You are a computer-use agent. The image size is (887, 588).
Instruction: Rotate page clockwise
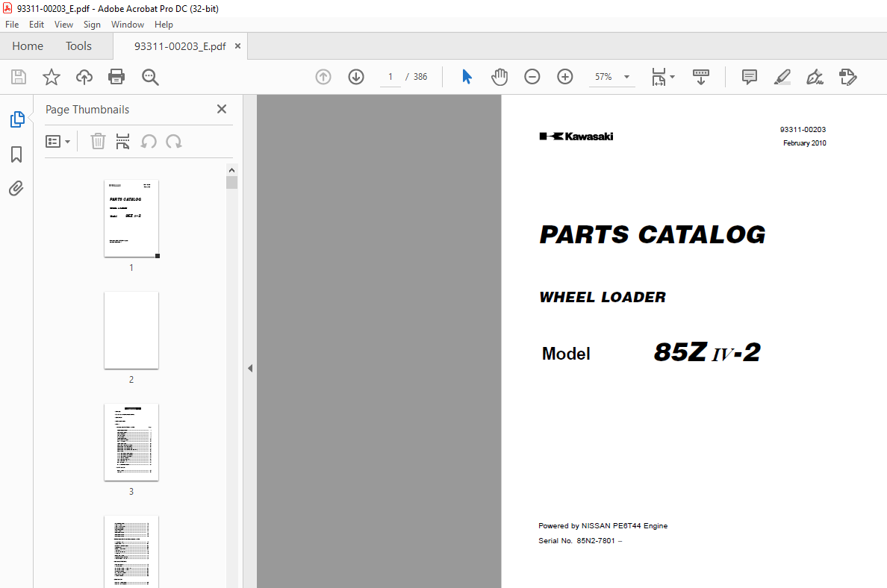(174, 141)
